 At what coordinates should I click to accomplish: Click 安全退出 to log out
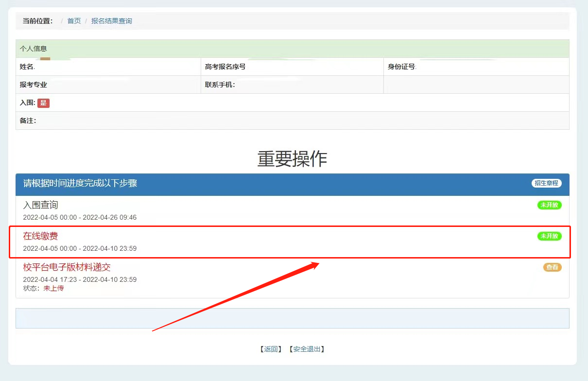[306, 349]
